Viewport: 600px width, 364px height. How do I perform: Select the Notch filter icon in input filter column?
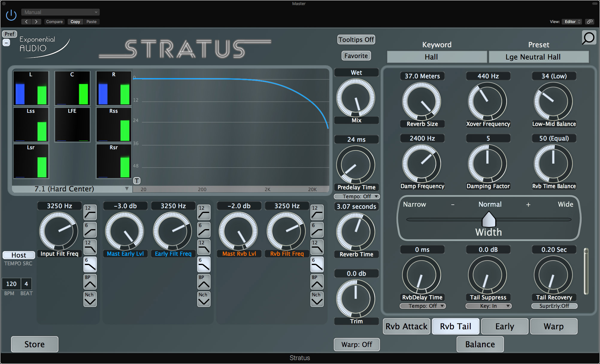click(90, 299)
